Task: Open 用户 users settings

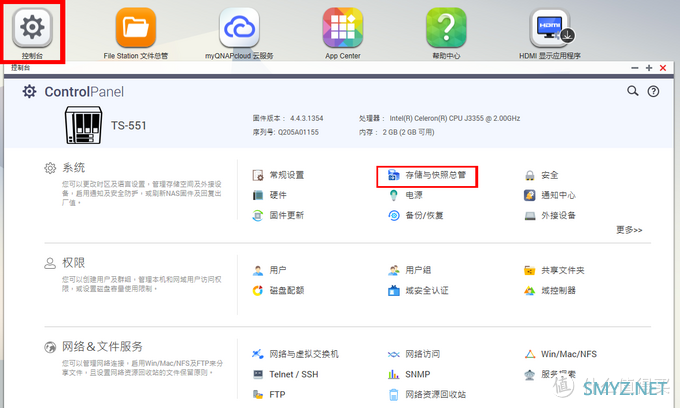Action: point(269,270)
